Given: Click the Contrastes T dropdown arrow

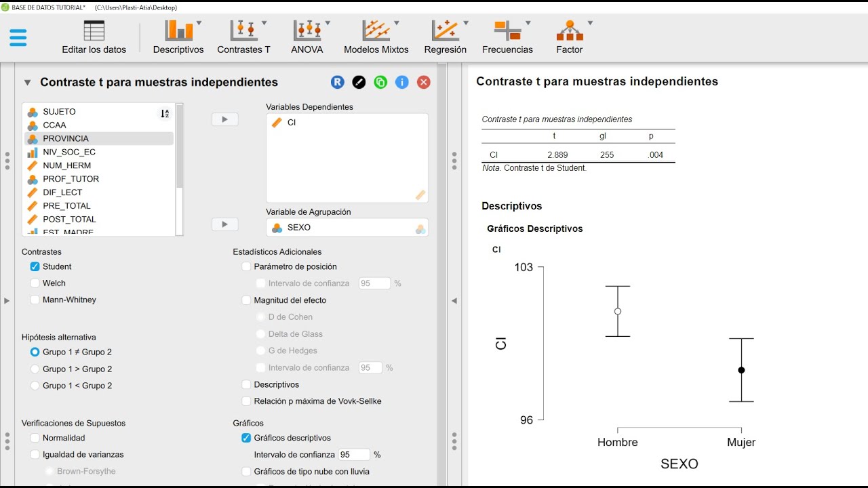Looking at the screenshot, I should [264, 23].
